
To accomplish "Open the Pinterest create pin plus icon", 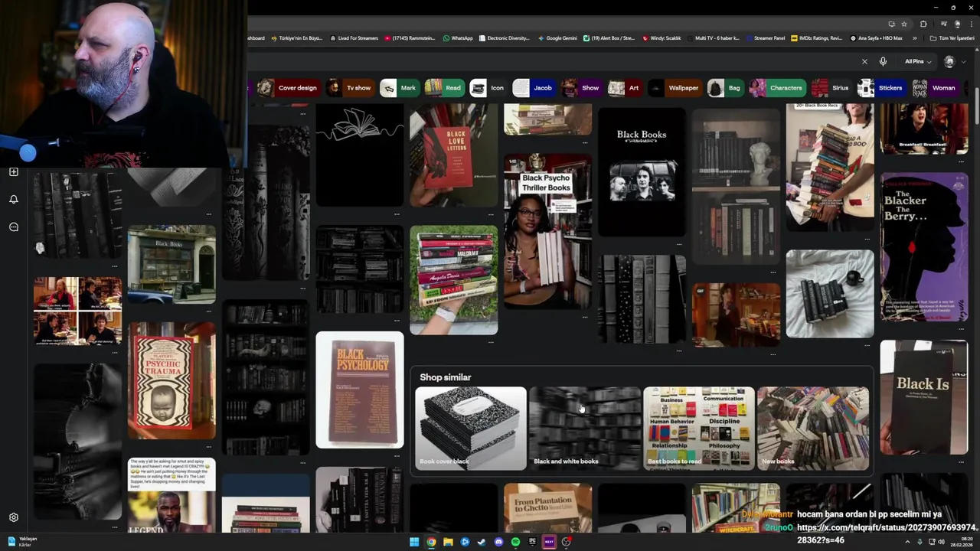I will tap(13, 172).
